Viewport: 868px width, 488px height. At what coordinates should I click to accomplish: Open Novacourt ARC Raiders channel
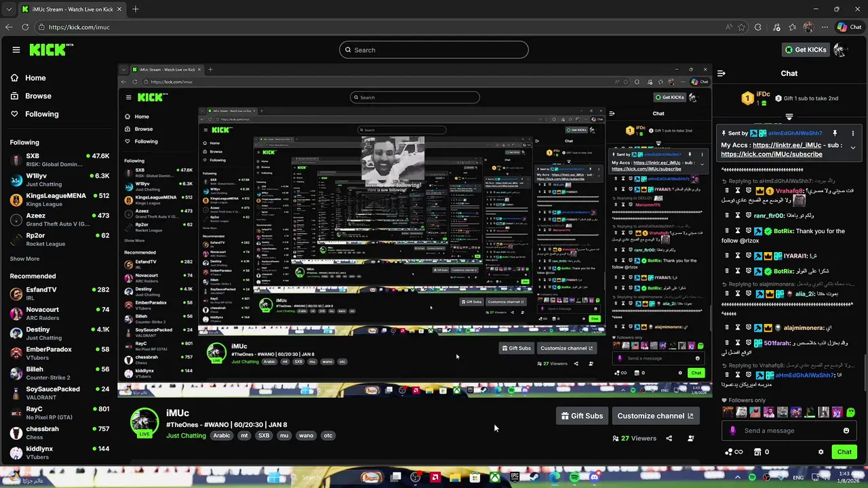pos(59,313)
